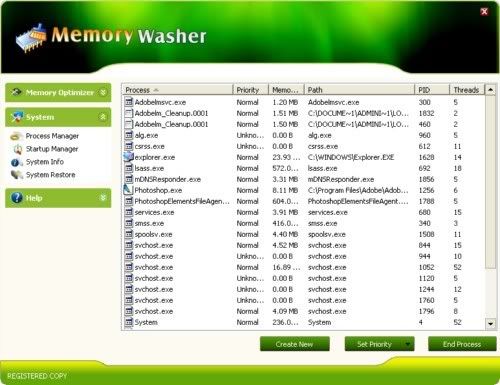Click the PhotoshopElementsFileAgent process icon
The height and width of the screenshot is (385, 500).
coord(129,201)
